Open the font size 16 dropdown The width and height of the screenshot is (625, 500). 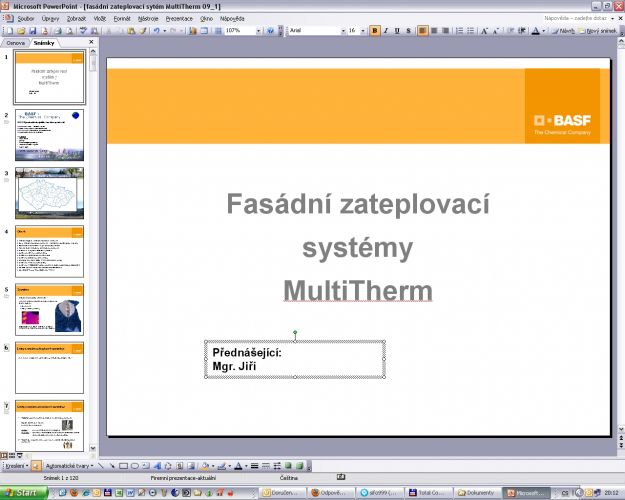(363, 31)
